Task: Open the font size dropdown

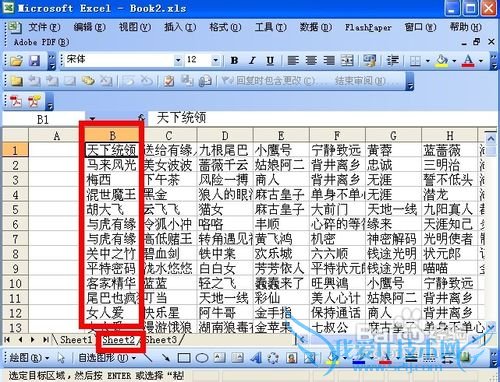Action: (215, 60)
